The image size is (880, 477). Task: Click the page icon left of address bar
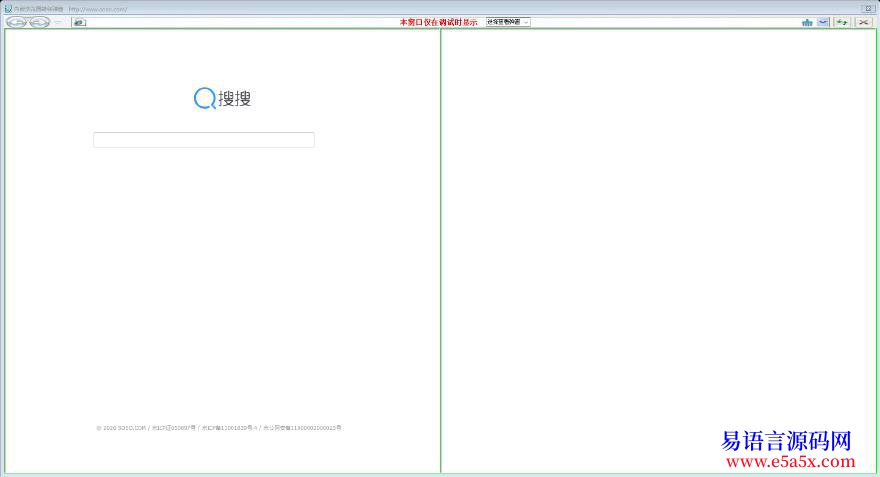pyautogui.click(x=79, y=22)
